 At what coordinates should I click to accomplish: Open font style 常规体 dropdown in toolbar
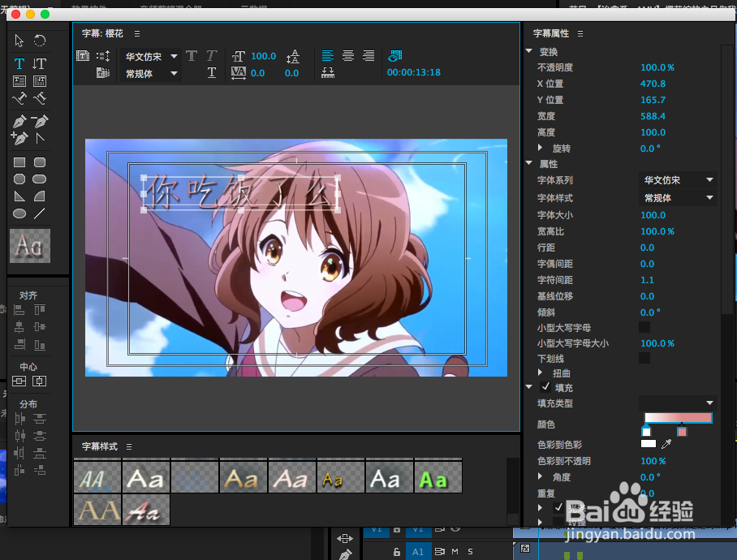pyautogui.click(x=149, y=74)
